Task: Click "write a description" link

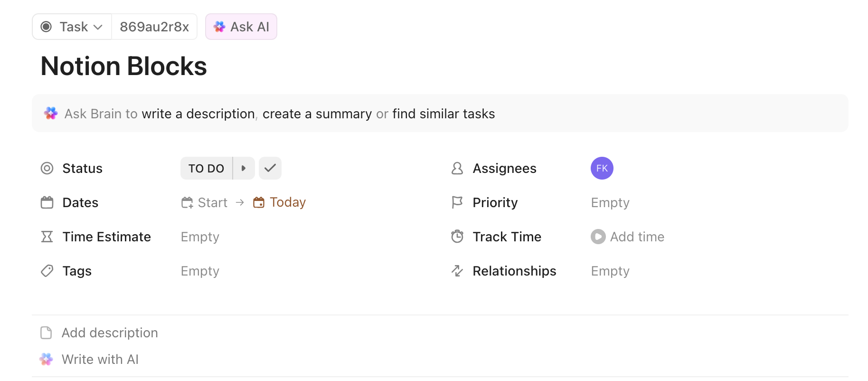Action: pyautogui.click(x=198, y=114)
